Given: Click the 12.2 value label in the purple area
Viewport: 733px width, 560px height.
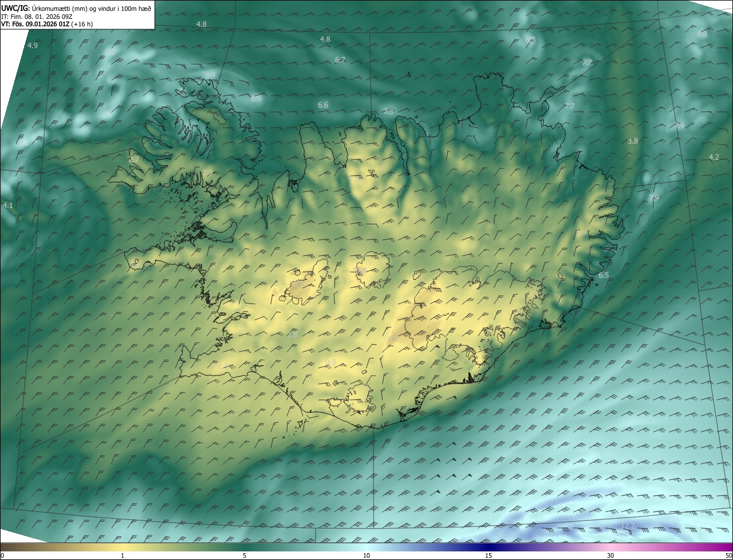Looking at the screenshot, I should [x=628, y=526].
